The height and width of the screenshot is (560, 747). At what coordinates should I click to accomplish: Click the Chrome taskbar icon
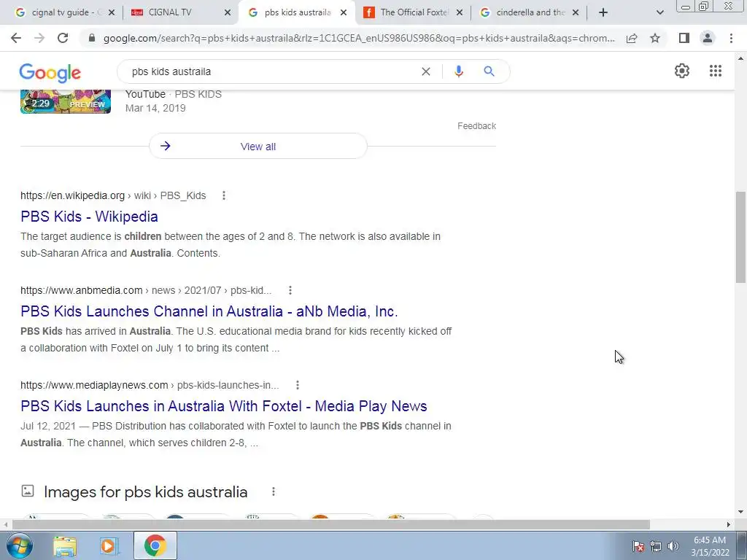pyautogui.click(x=155, y=545)
